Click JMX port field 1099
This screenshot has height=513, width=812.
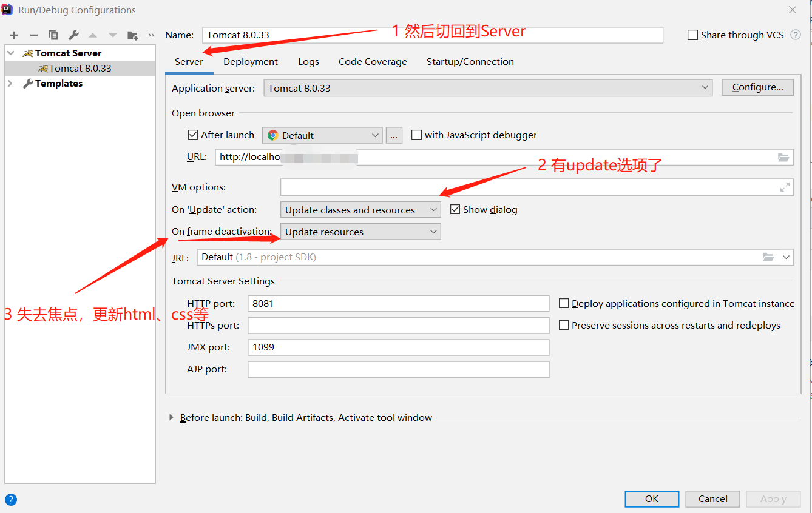399,347
